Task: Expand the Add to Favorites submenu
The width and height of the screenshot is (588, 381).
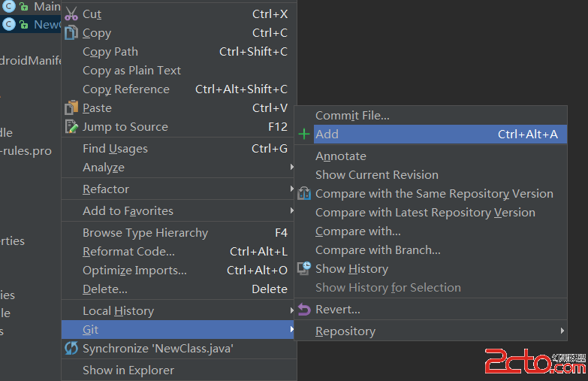Action: click(291, 211)
